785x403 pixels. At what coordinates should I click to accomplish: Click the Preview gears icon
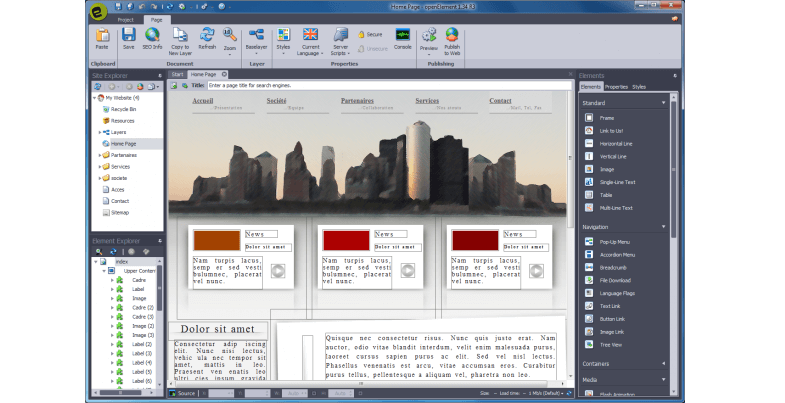click(x=429, y=35)
